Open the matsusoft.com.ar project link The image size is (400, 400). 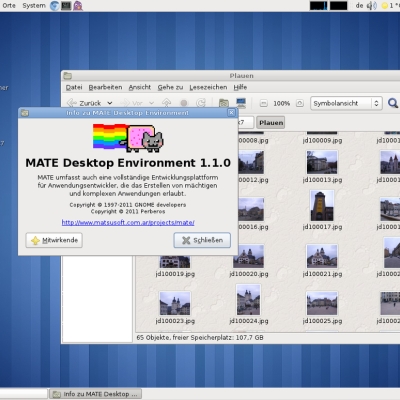click(128, 222)
